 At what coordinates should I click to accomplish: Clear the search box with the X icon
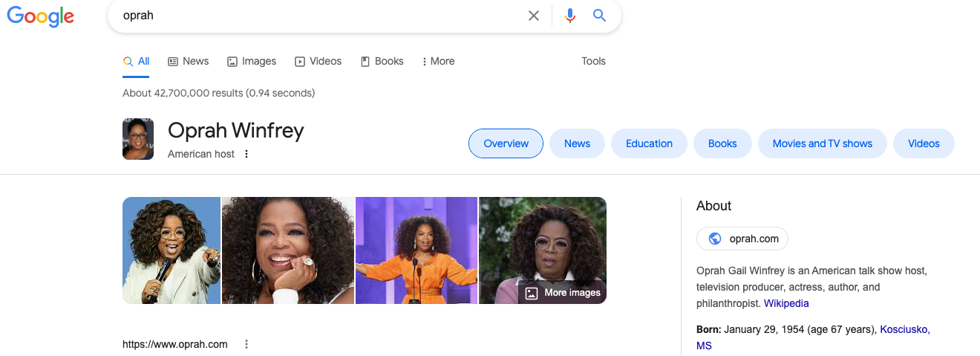(x=533, y=16)
